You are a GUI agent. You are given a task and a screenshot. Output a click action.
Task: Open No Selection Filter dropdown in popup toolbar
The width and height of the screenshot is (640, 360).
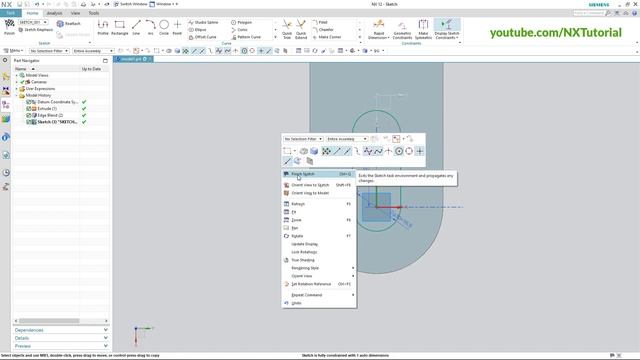pyautogui.click(x=303, y=139)
